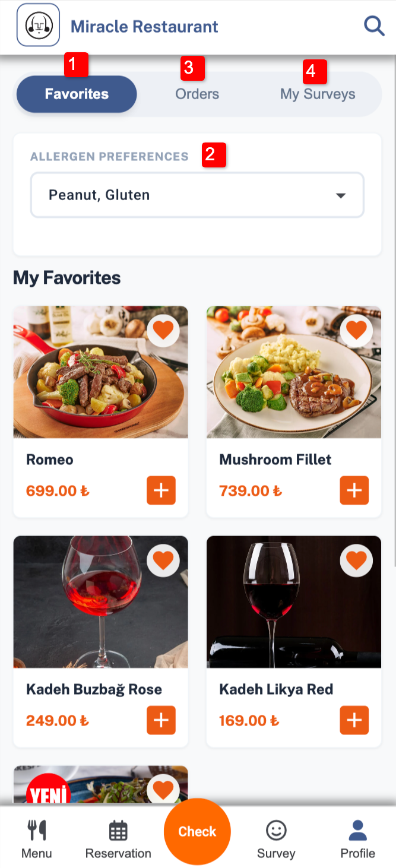This screenshot has width=396, height=868.
Task: Go to Survey smiley in bottom bar
Action: [276, 840]
